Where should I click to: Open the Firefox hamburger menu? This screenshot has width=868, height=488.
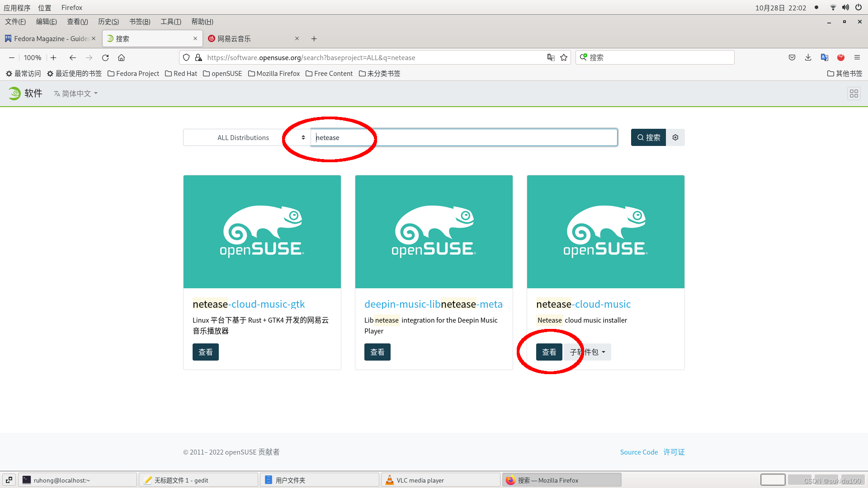point(857,57)
